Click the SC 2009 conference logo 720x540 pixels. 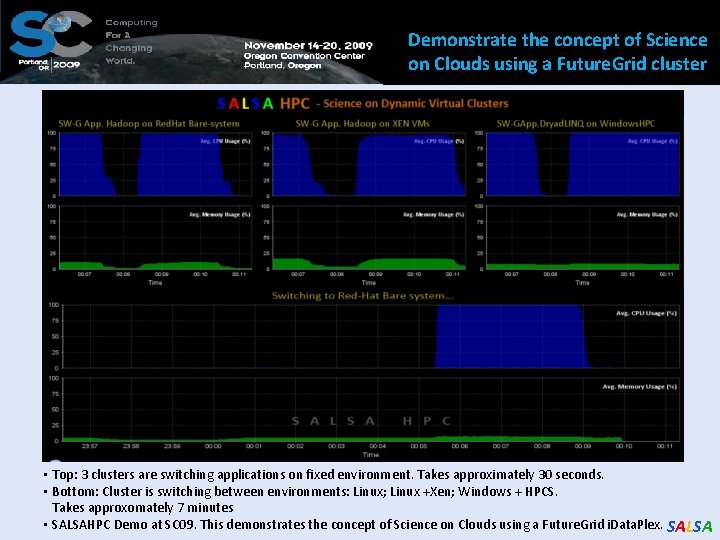(x=51, y=40)
